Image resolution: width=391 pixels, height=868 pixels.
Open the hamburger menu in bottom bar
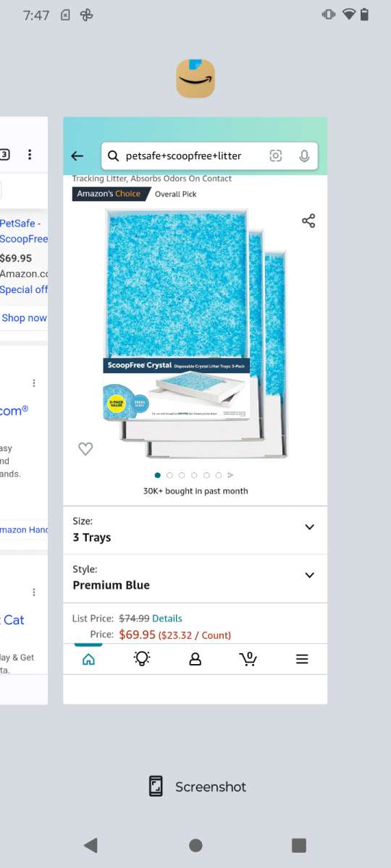point(302,659)
